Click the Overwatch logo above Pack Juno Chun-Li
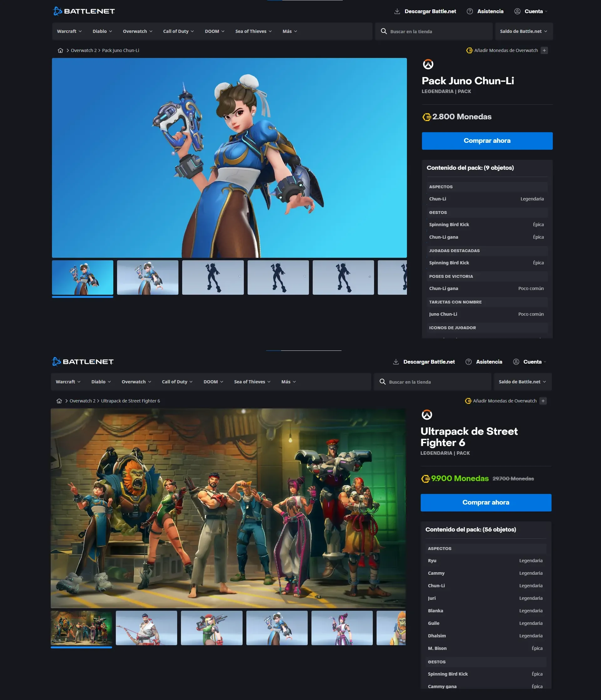 pos(428,64)
